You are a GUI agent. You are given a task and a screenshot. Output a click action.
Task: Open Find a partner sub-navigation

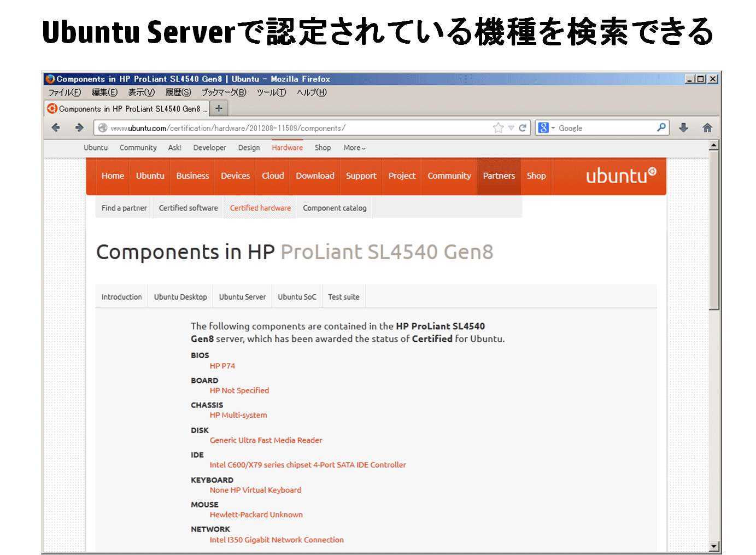[124, 208]
